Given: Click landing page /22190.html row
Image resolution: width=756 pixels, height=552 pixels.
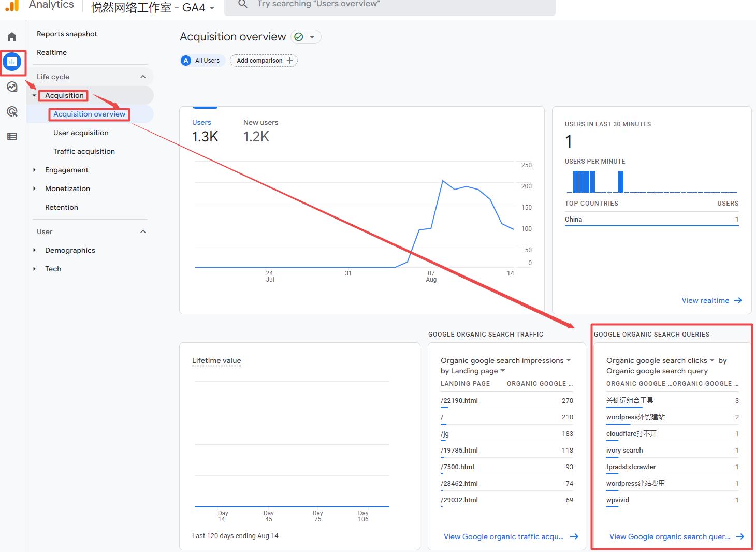Looking at the screenshot, I should tap(507, 401).
